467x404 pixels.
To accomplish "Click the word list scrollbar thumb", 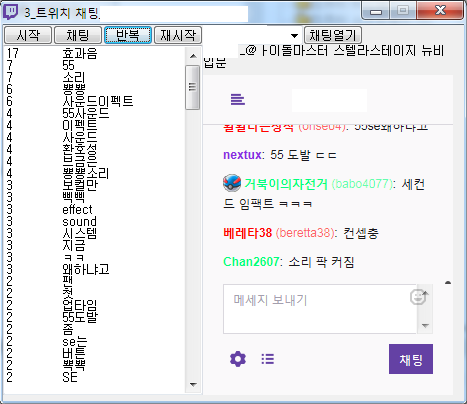I will (x=193, y=87).
